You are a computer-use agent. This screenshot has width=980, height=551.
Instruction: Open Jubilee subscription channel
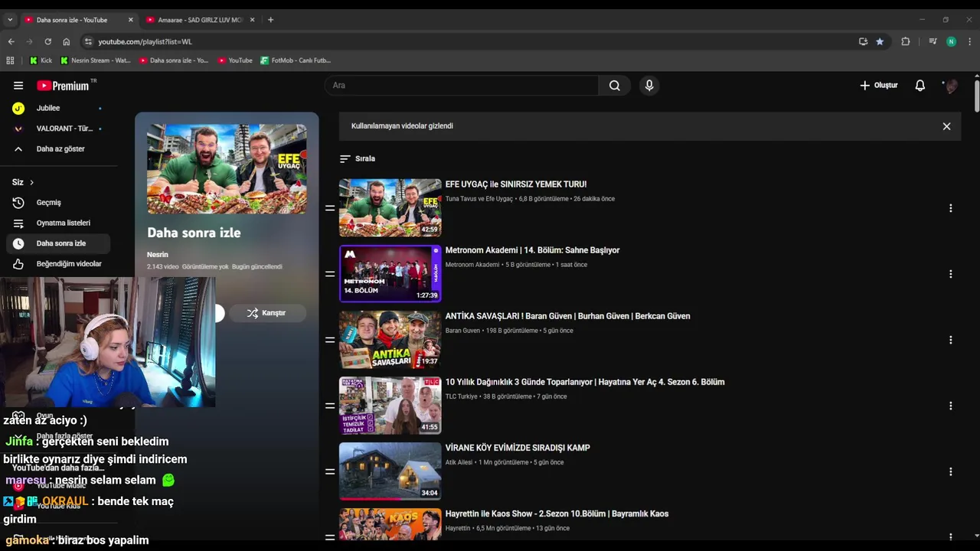(x=58, y=108)
